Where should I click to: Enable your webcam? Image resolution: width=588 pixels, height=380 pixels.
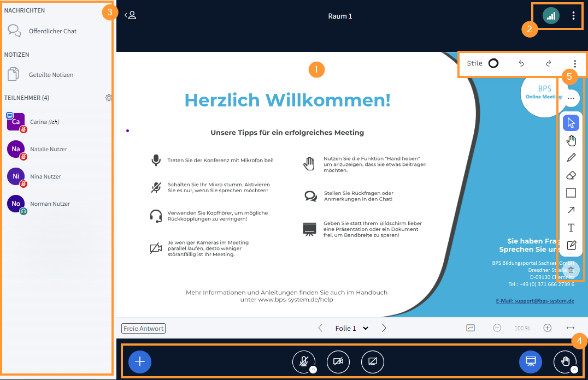[338, 361]
